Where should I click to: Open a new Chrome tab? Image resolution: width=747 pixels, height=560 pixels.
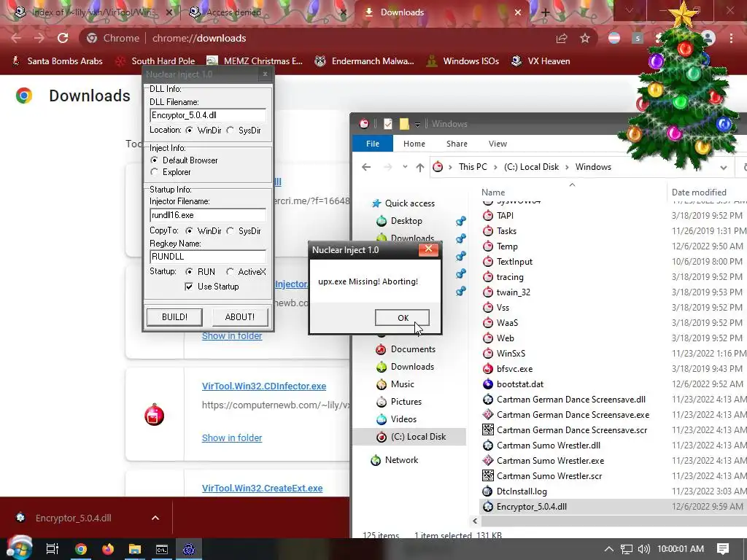coord(546,13)
